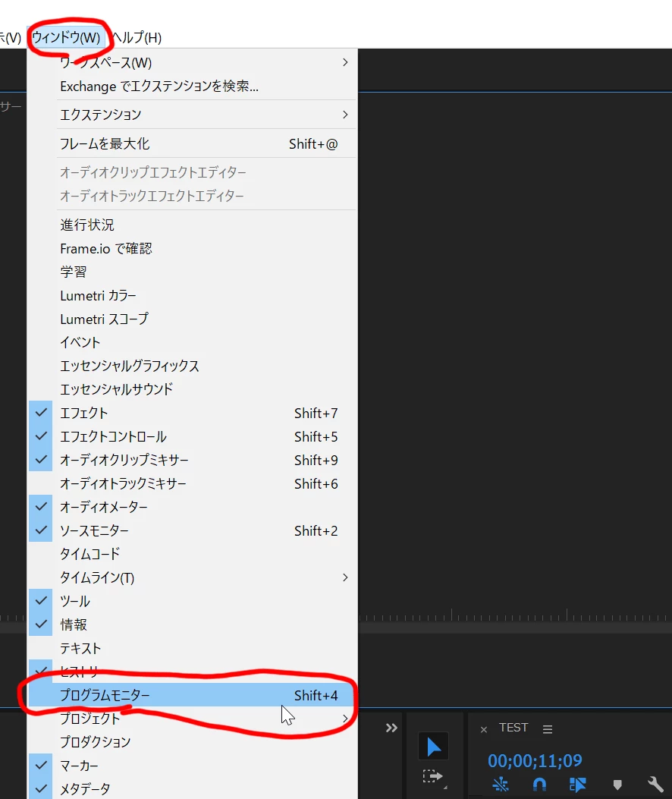The height and width of the screenshot is (799, 672).
Task: Add a marker with the marker icon
Action: click(617, 785)
